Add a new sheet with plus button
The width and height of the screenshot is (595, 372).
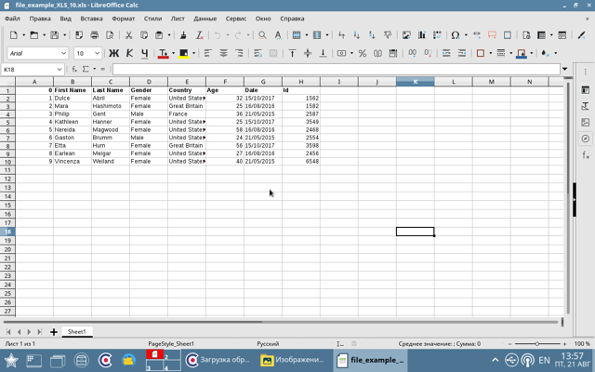[54, 332]
